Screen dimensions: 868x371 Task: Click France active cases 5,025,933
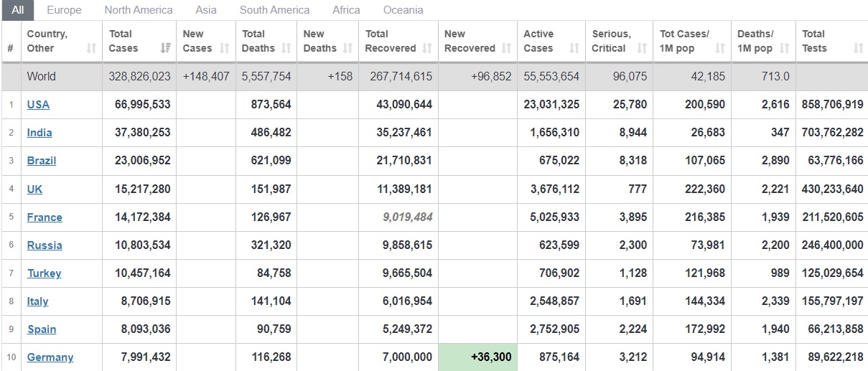(554, 217)
